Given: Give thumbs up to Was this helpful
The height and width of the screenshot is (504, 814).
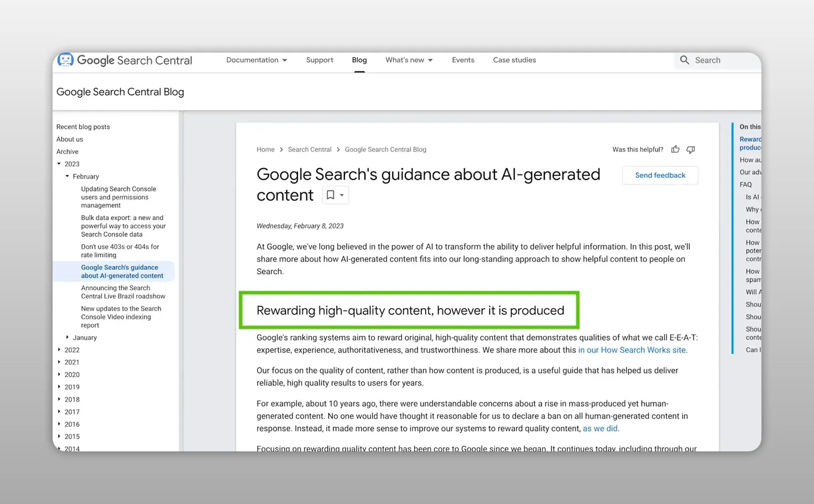Looking at the screenshot, I should [x=675, y=150].
